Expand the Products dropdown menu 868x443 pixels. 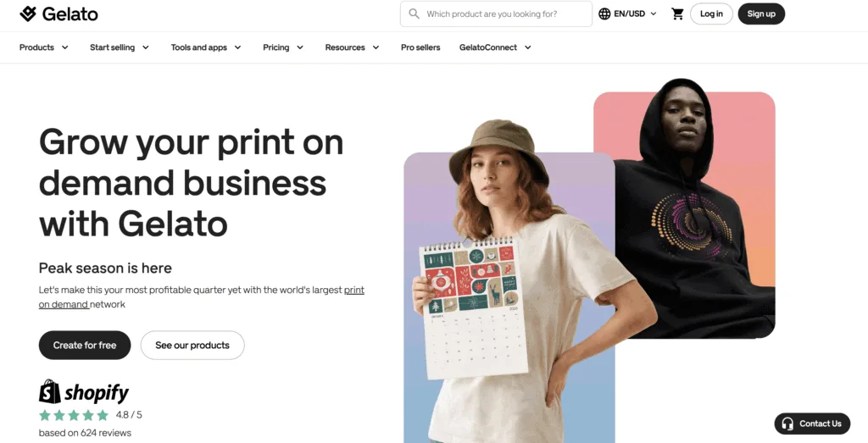(44, 47)
